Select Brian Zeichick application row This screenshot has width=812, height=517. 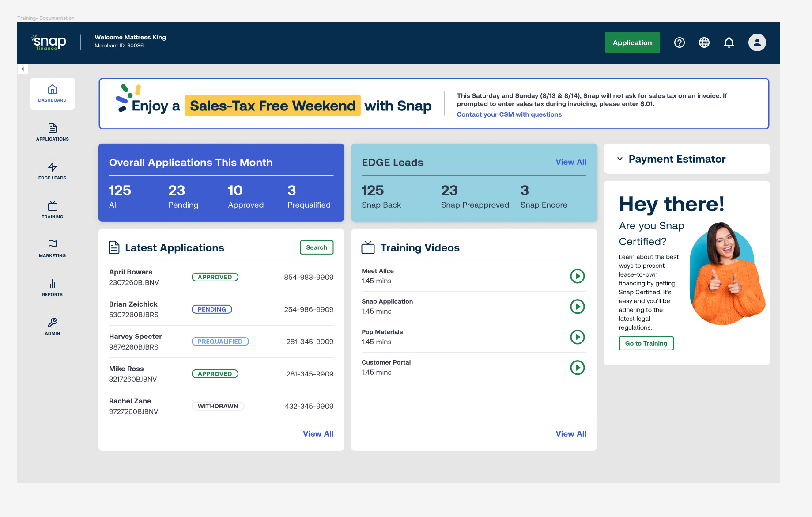click(x=221, y=309)
